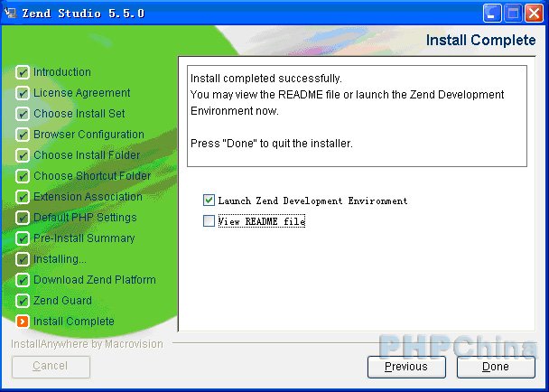Click the Extension Association checkmark icon
This screenshot has height=392, width=549.
(x=23, y=197)
